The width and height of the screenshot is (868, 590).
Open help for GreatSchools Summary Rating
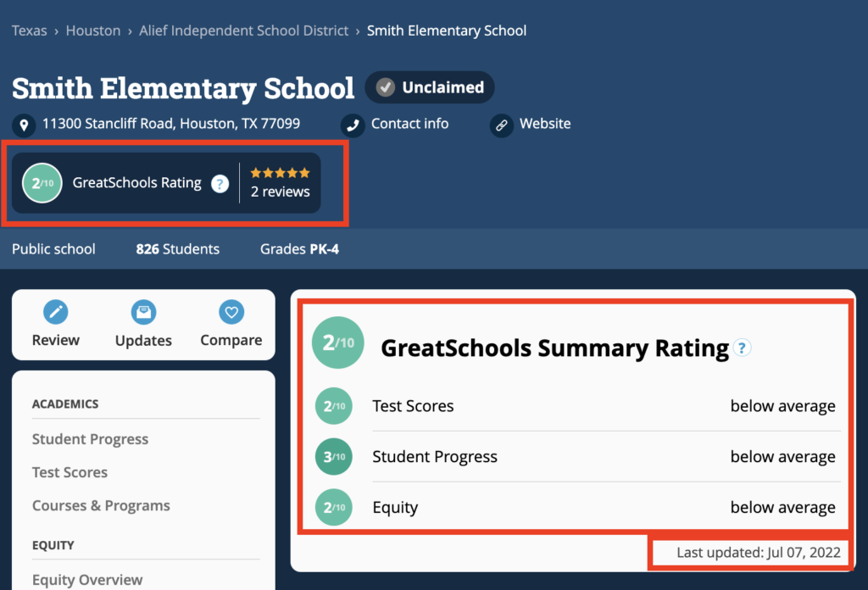pyautogui.click(x=742, y=348)
